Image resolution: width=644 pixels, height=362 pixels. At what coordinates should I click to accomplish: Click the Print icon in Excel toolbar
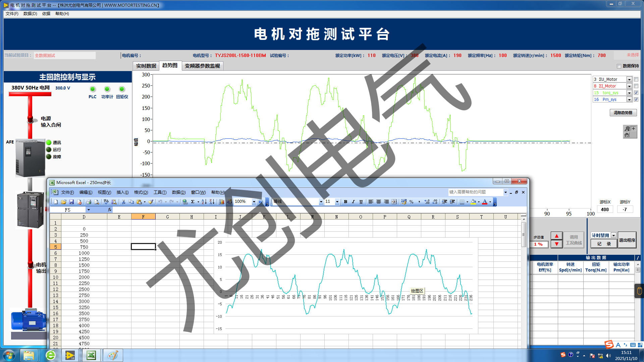[x=89, y=202]
